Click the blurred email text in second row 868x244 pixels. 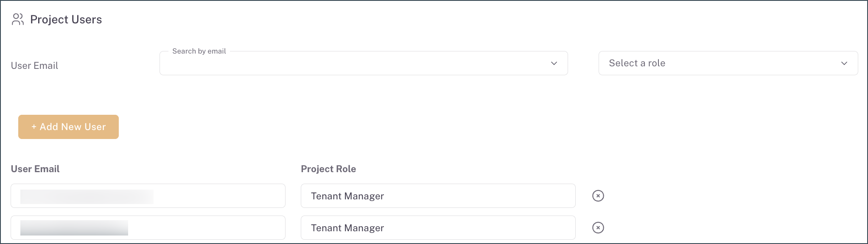(74, 228)
